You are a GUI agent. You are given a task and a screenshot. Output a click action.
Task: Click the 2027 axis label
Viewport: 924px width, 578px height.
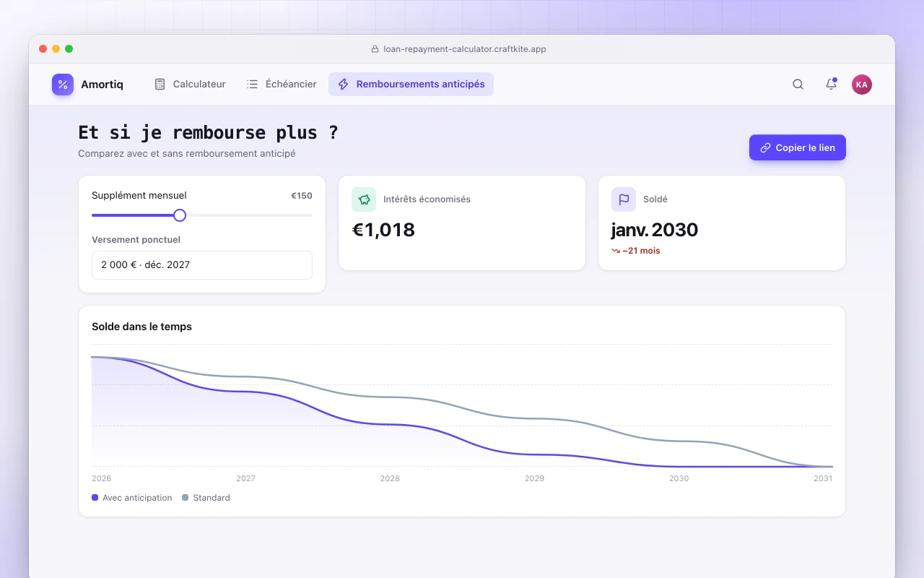[245, 478]
